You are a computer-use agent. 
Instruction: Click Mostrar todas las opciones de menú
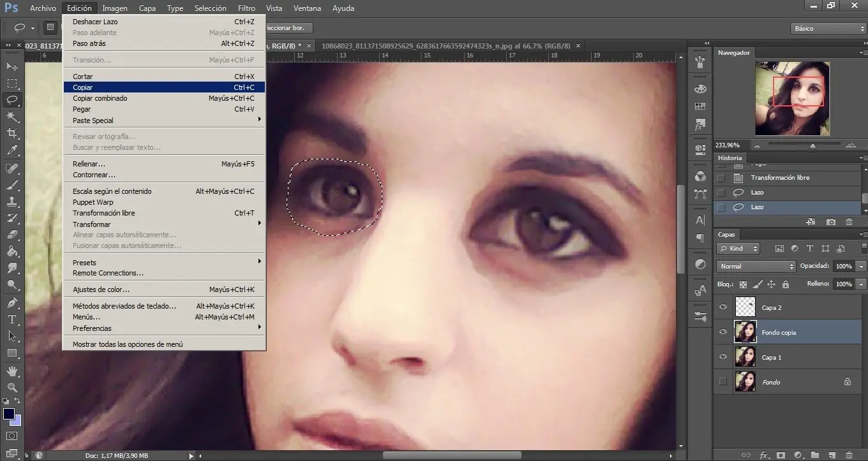point(164,344)
